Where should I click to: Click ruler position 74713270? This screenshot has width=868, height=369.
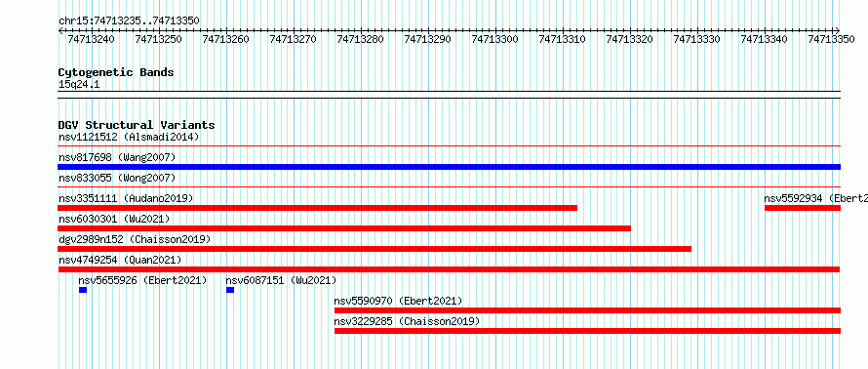coord(294,39)
